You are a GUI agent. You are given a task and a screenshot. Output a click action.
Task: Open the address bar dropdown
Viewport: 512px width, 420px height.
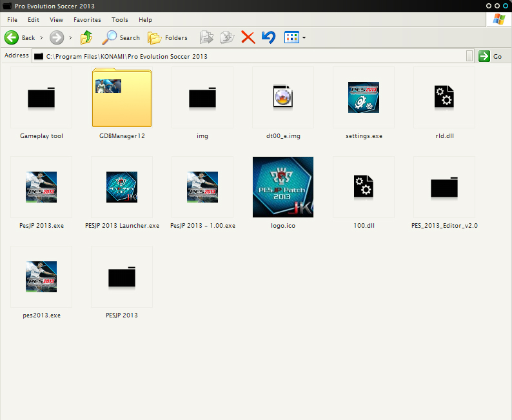[469, 56]
